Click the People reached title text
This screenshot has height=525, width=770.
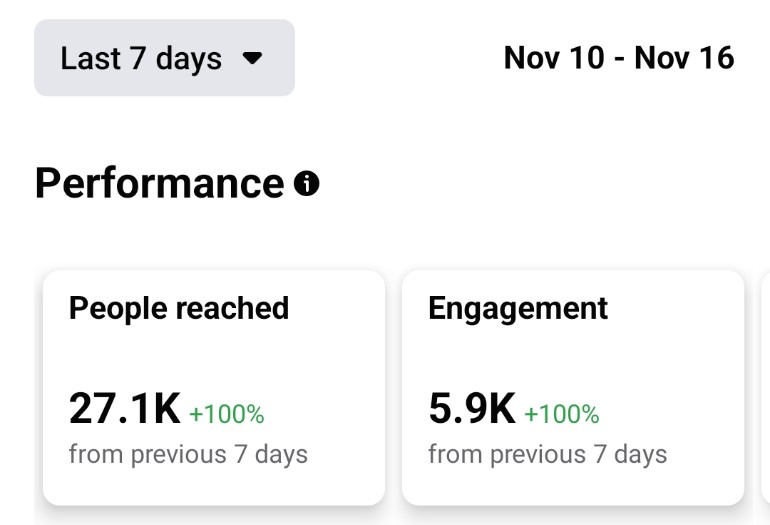pyautogui.click(x=179, y=308)
